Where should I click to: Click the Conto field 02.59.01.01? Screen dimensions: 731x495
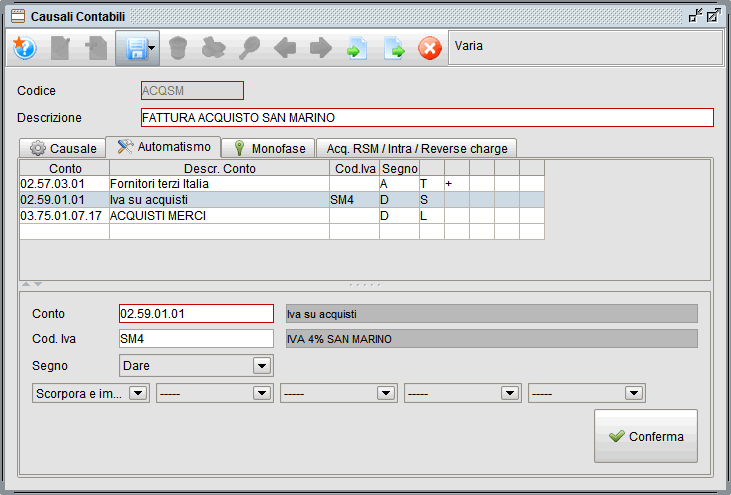pyautogui.click(x=196, y=313)
